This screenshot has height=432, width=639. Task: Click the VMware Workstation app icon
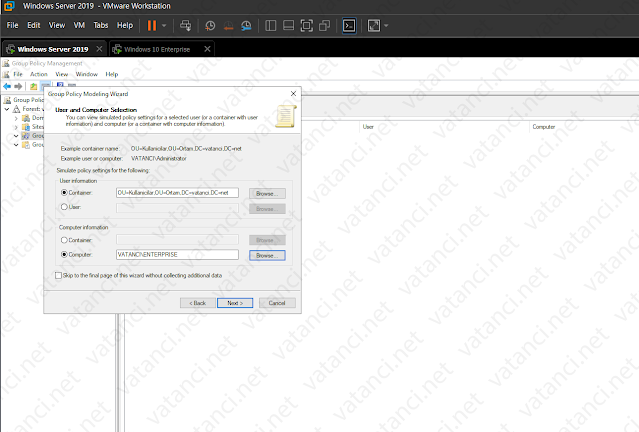[x=9, y=6]
